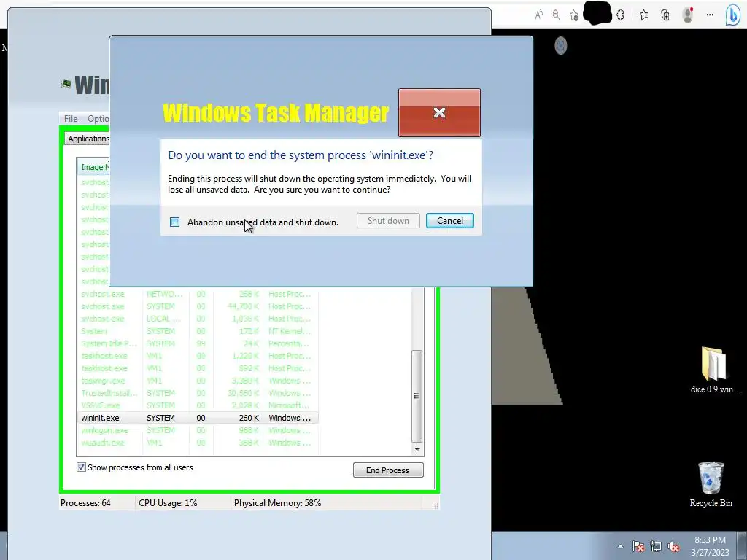Image resolution: width=747 pixels, height=560 pixels.
Task: Click the Processes: 64 status bar entry
Action: [x=85, y=503]
